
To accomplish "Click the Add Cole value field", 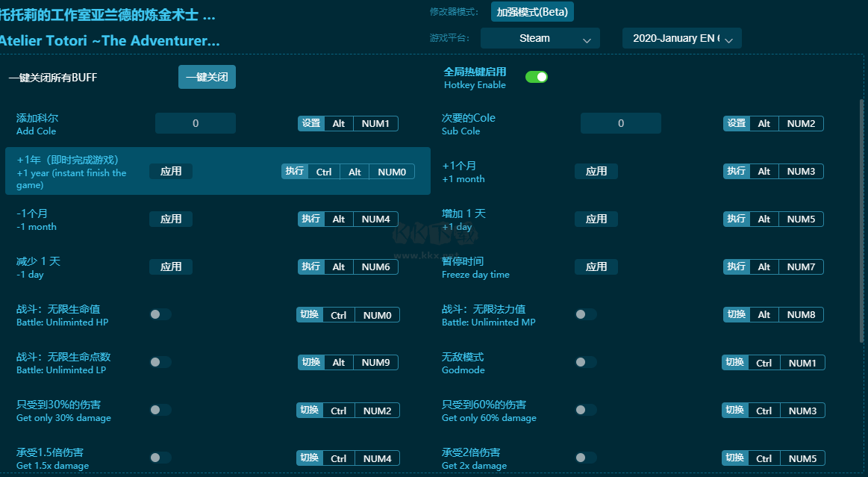I will [196, 123].
